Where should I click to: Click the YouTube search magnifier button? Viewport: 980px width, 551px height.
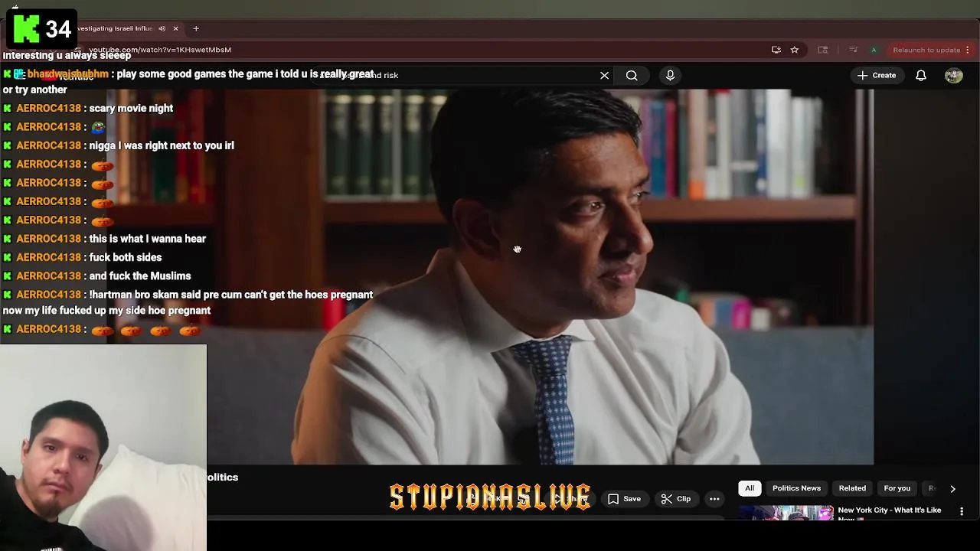tap(632, 76)
